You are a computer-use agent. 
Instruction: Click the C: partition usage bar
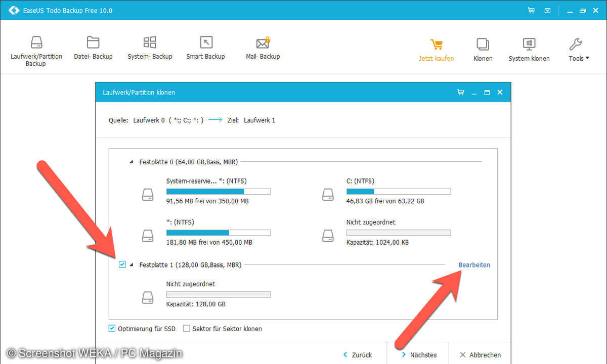point(399,192)
